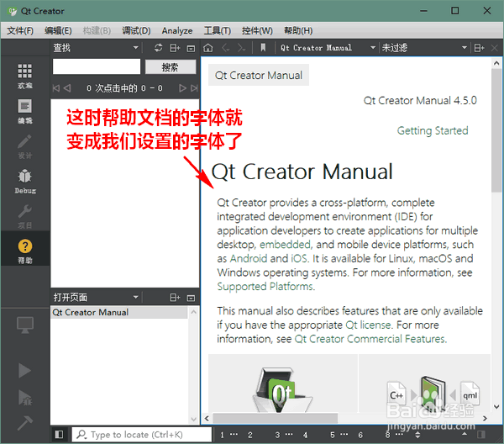This screenshot has width=504, height=444.
Task: Open the kit selector monitor icon
Action: pyautogui.click(x=24, y=325)
